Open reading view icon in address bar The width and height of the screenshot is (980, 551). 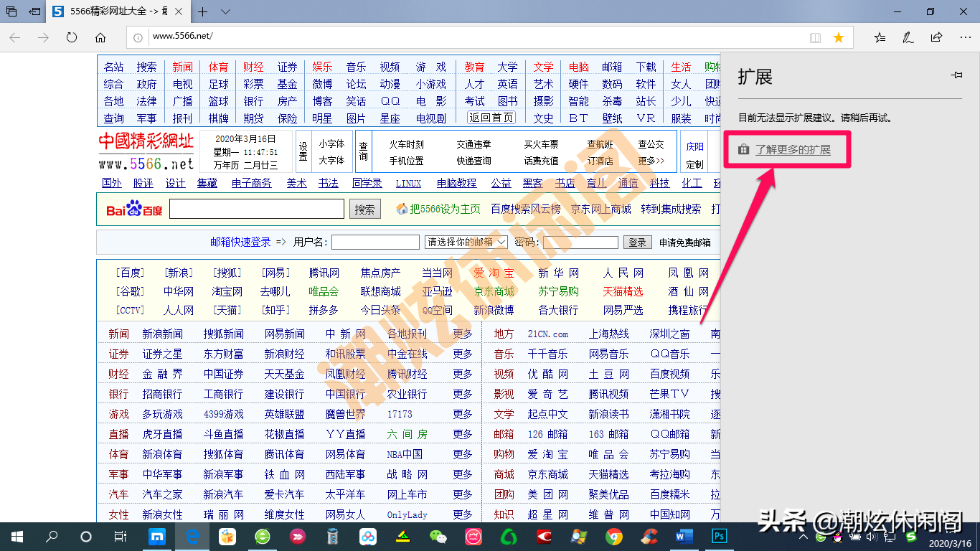click(x=815, y=37)
